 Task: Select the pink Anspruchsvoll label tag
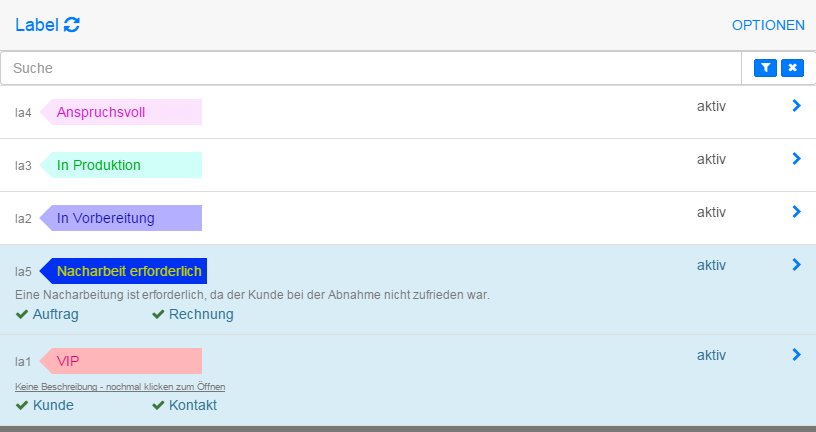pos(121,112)
